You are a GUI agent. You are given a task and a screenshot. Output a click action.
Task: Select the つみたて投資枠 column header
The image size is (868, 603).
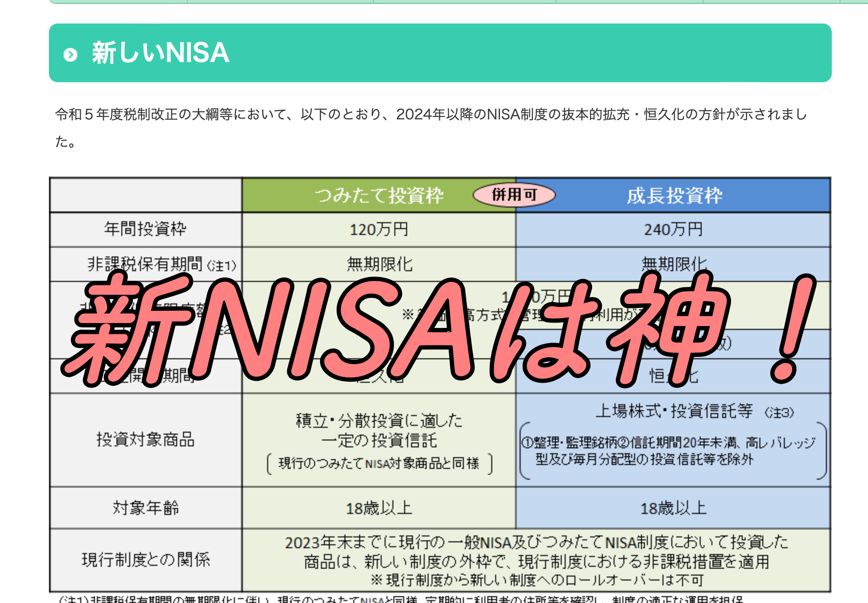379,195
